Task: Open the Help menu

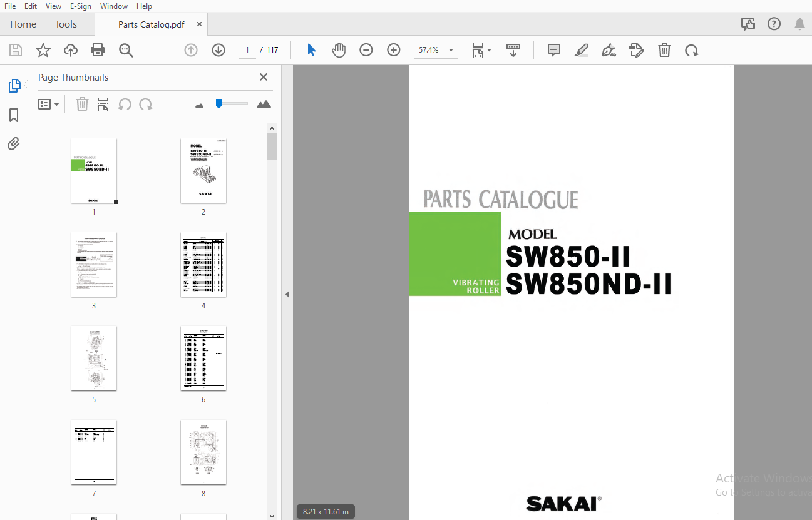Action: (144, 6)
